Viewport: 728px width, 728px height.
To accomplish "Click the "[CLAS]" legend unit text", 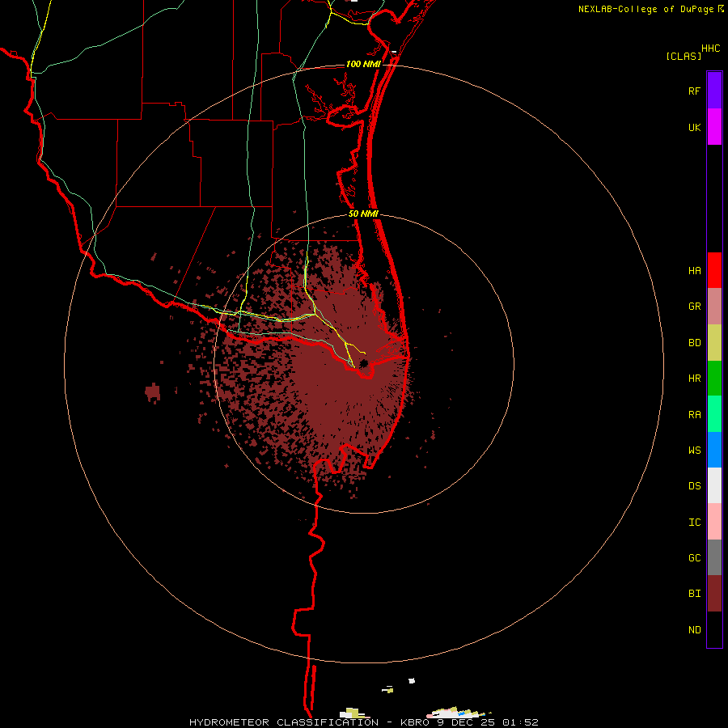I will [684, 56].
